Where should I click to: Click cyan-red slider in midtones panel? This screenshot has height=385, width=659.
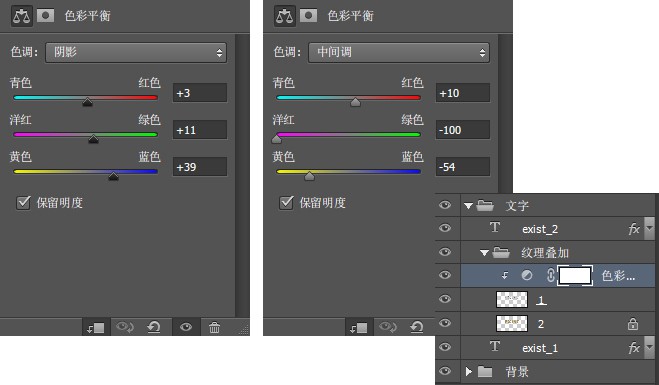click(x=348, y=98)
